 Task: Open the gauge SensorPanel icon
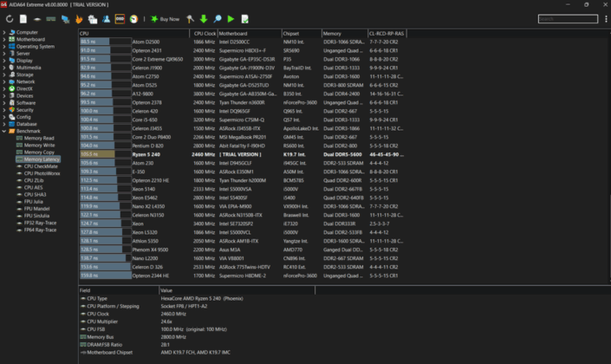click(133, 19)
